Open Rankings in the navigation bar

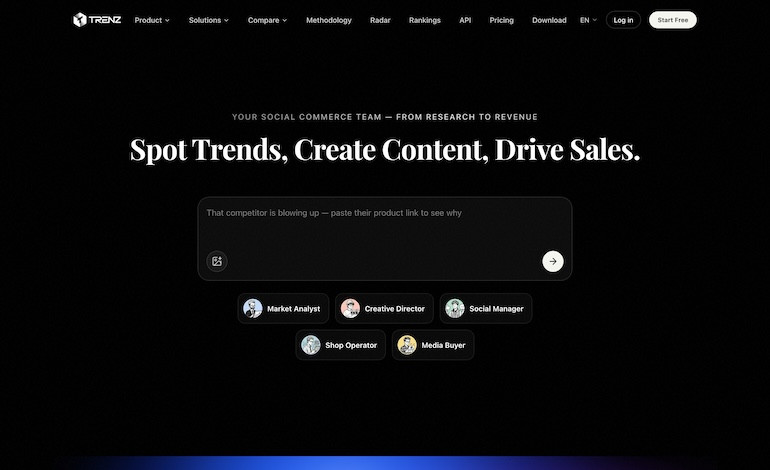pos(424,20)
